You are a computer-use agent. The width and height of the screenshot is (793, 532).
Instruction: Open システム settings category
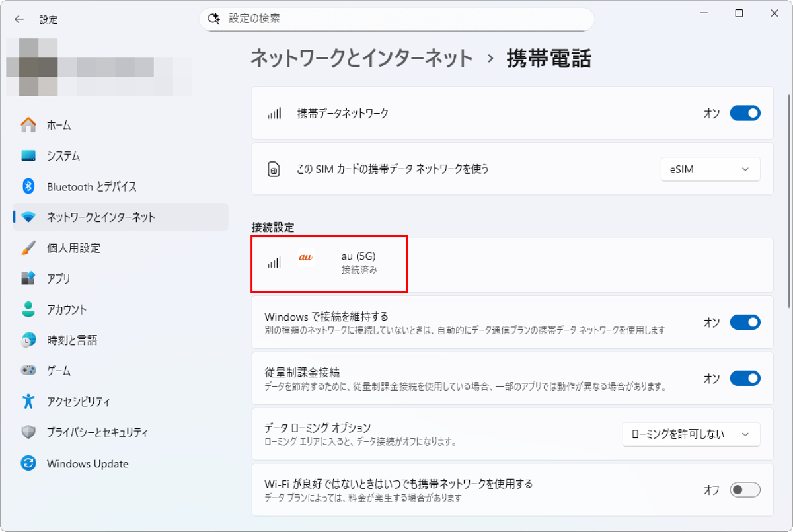(120, 156)
